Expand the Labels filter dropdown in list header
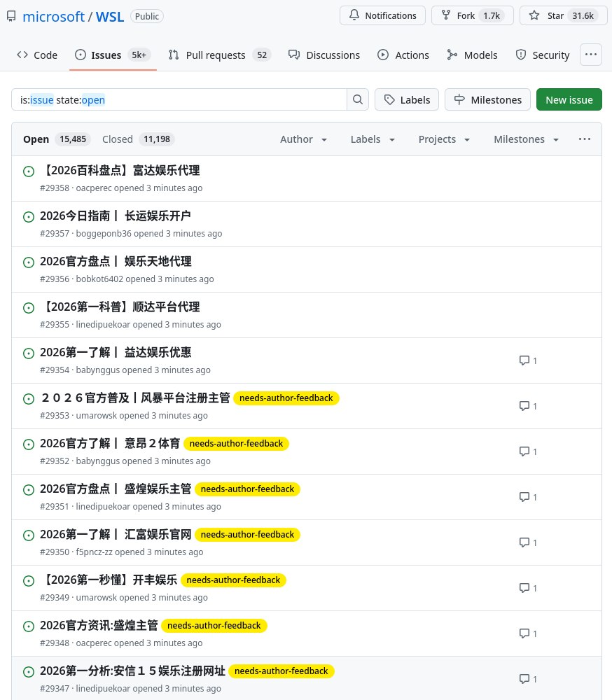 tap(373, 139)
